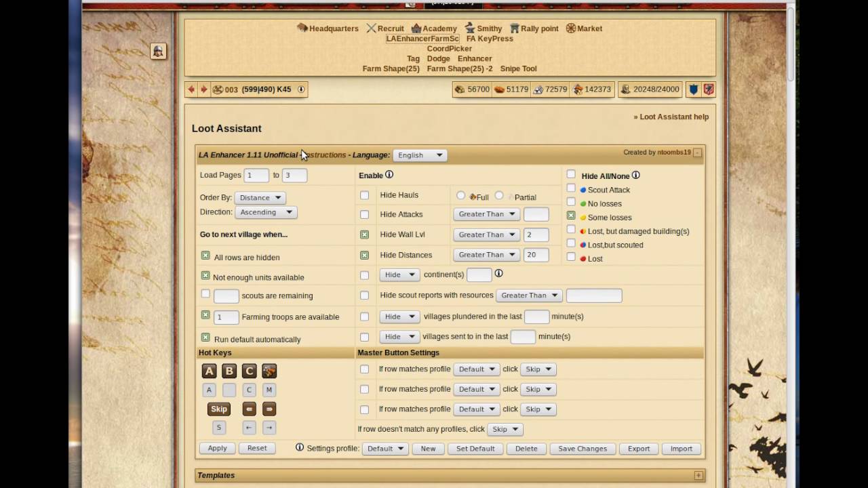Open the CoordPicker quickbar script
868x488 pixels.
click(x=450, y=49)
